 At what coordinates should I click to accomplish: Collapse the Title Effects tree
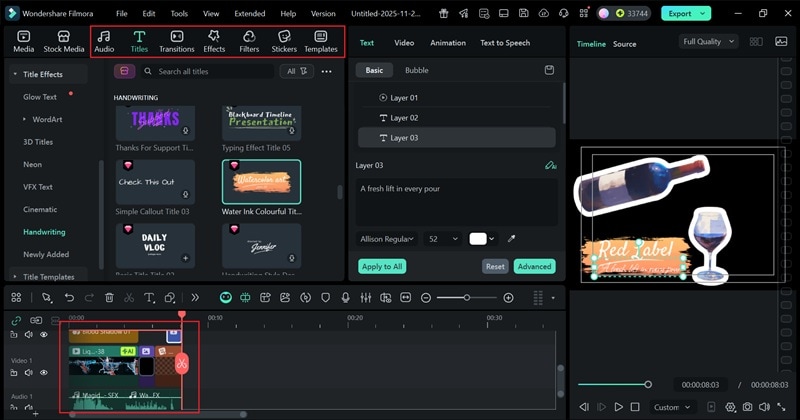tap(15, 74)
